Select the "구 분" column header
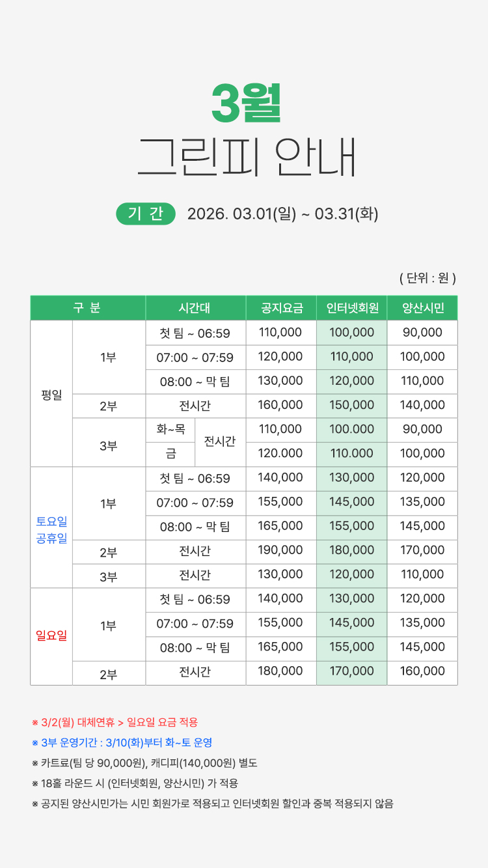Viewport: 488px width, 868px height. pyautogui.click(x=87, y=308)
